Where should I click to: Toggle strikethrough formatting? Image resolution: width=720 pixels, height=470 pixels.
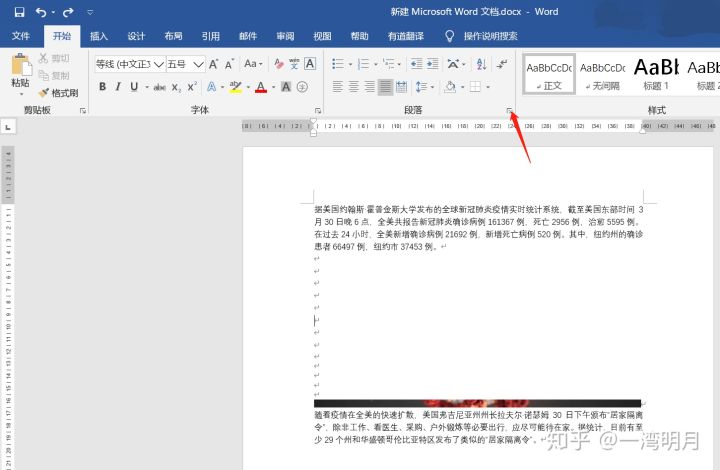pos(159,87)
